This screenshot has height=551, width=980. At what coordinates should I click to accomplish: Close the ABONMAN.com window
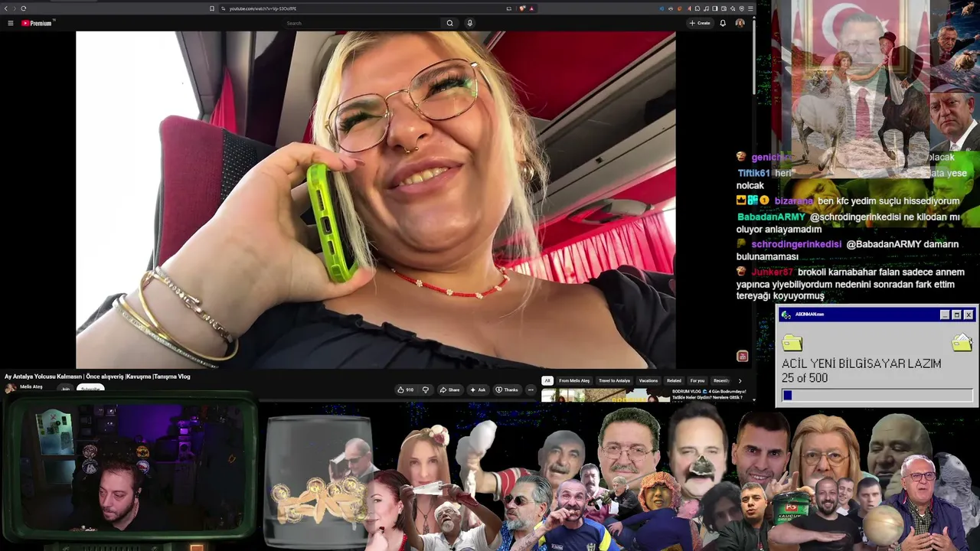click(969, 315)
